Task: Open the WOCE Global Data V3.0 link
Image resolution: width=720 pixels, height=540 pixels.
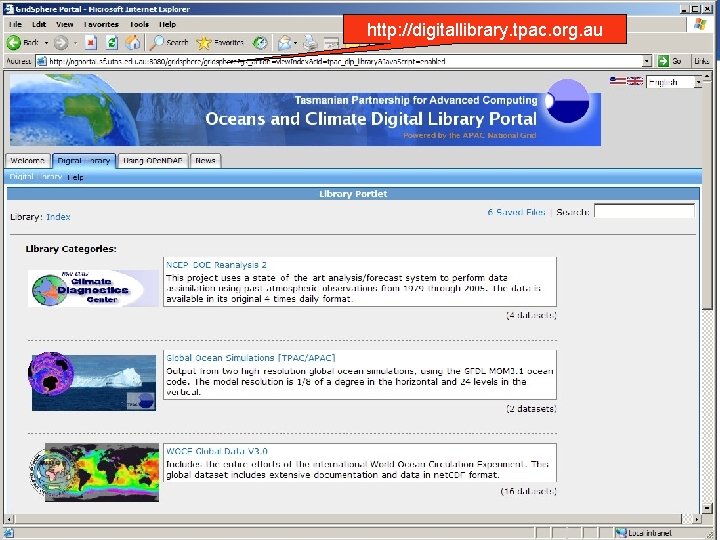Action: (x=217, y=451)
